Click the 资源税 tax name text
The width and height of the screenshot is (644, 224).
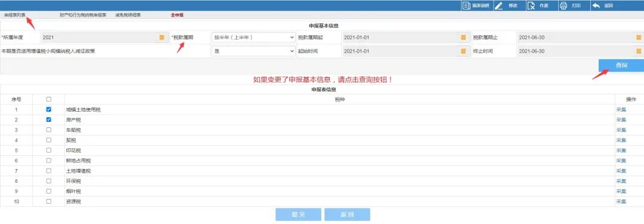click(x=73, y=202)
